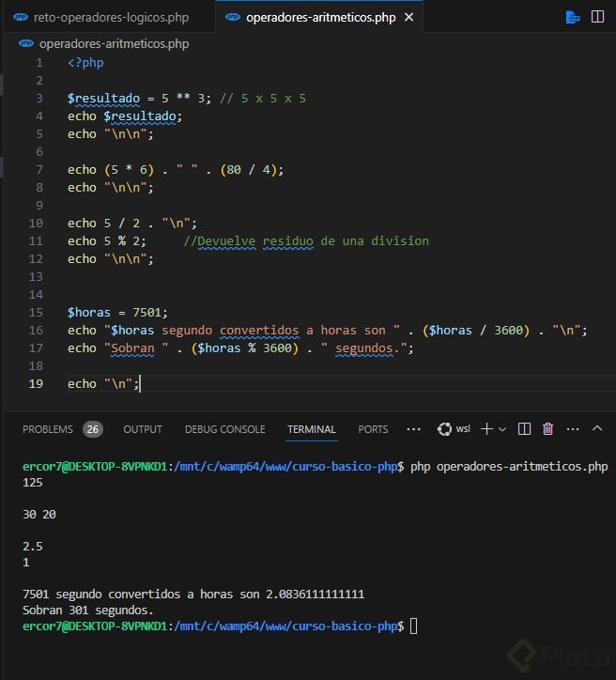Close the operadores-aritmeticos.php tab
Screen dimensions: 616x680
pyautogui.click(x=408, y=17)
